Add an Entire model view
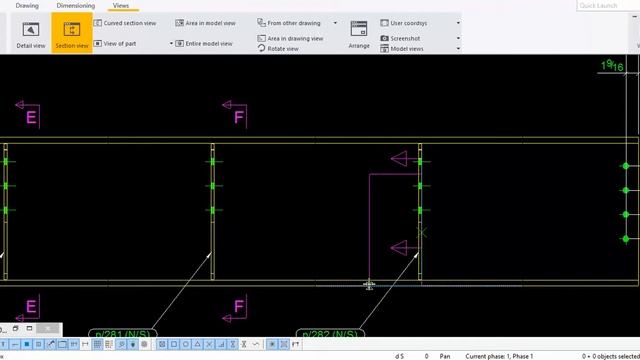Image resolution: width=640 pixels, height=360 pixels. click(204, 43)
